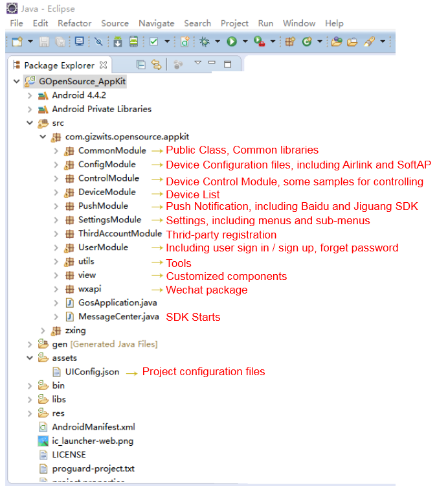This screenshot has height=486, width=448.
Task: Select AndroidManifest.xml file
Action: tap(93, 427)
